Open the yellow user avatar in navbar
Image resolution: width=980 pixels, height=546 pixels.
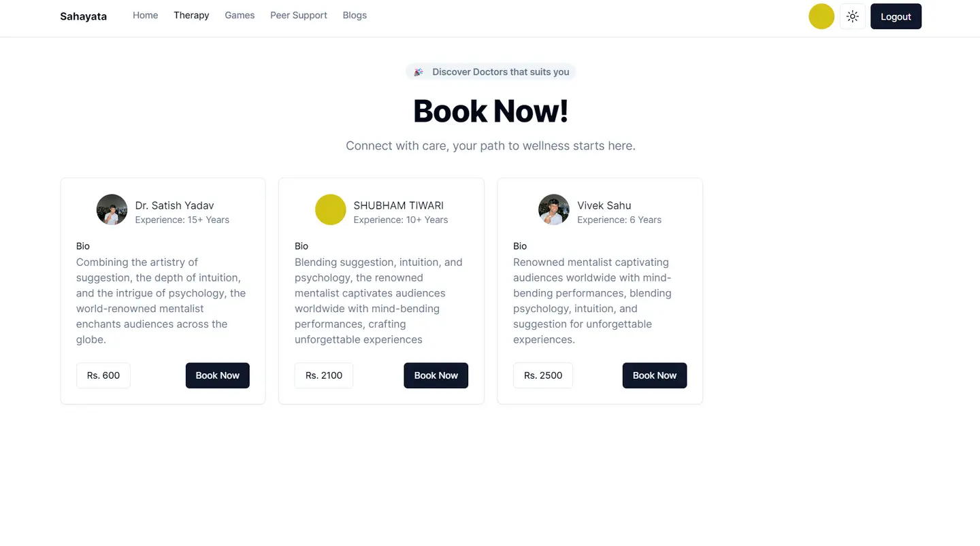[821, 16]
